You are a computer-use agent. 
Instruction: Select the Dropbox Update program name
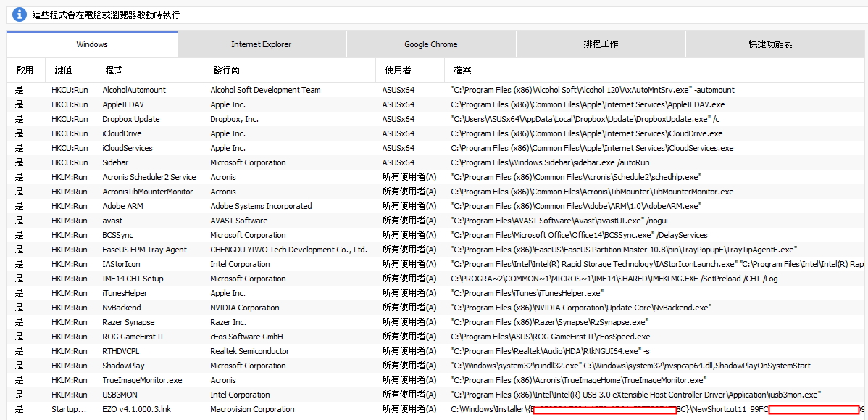coord(130,118)
